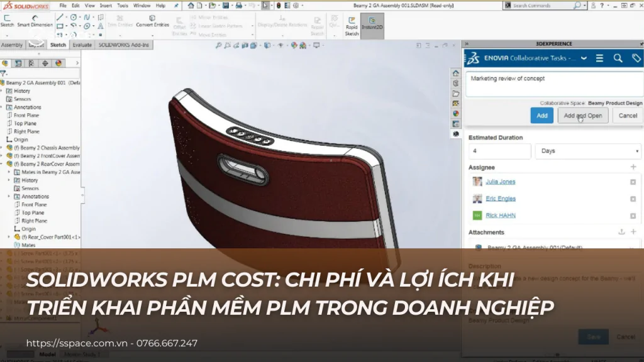Cancel the new task creation

click(628, 116)
